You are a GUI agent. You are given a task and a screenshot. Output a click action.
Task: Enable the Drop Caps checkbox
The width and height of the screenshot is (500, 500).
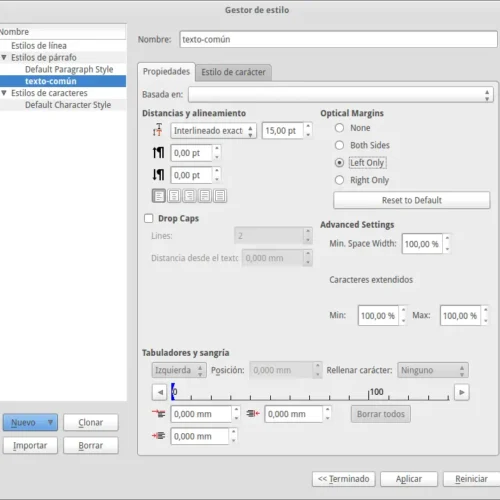[x=149, y=218]
